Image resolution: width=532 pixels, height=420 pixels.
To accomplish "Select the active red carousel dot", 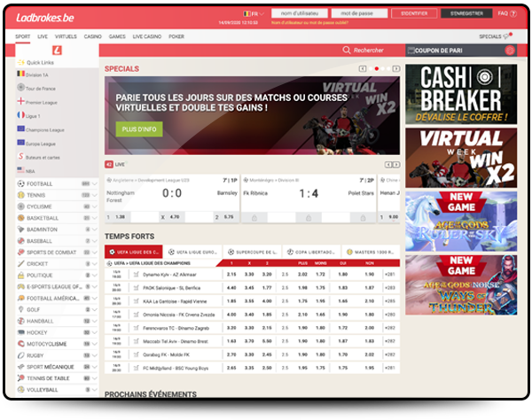I will (377, 69).
